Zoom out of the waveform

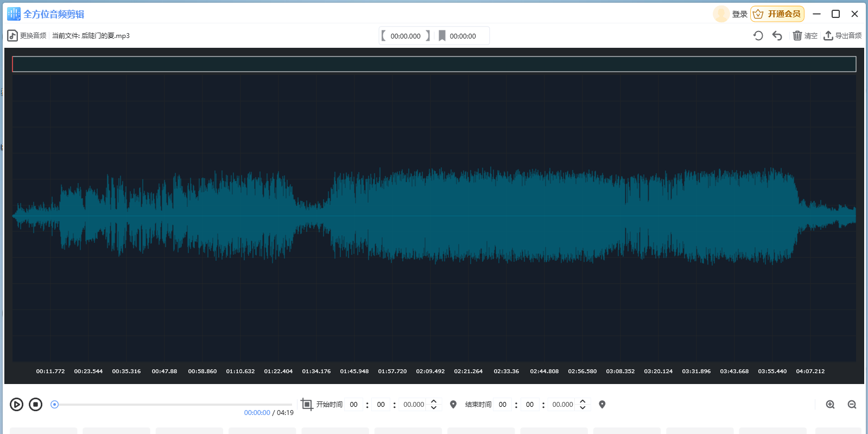tap(852, 404)
